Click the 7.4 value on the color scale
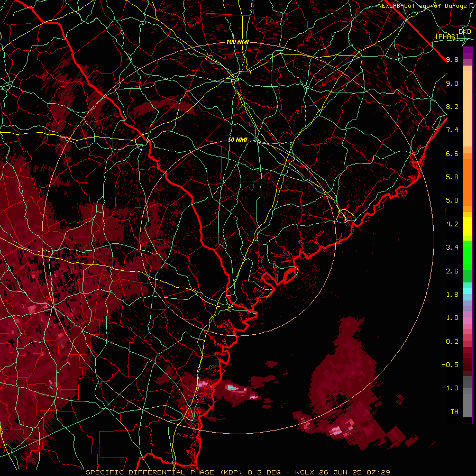The width and height of the screenshot is (476, 476). [x=452, y=130]
